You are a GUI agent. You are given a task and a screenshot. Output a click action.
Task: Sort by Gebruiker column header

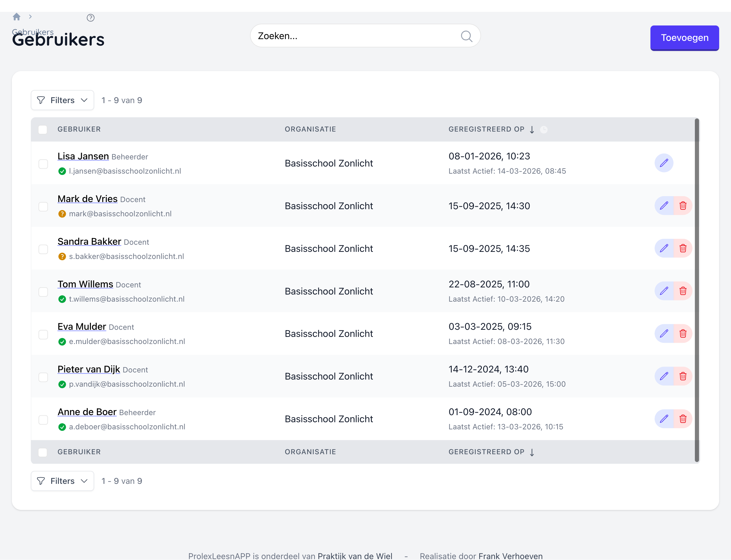[79, 129]
